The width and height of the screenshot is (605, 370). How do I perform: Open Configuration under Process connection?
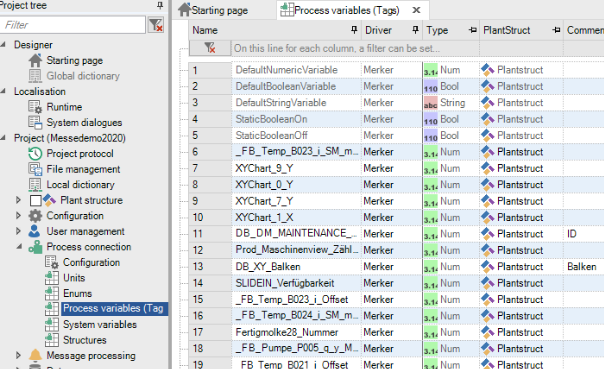pyautogui.click(x=91, y=262)
